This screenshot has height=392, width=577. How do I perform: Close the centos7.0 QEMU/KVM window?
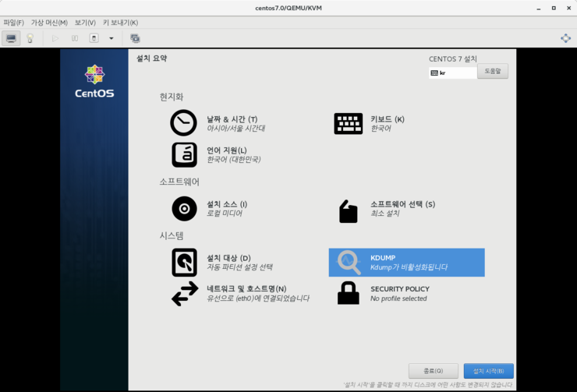(569, 8)
